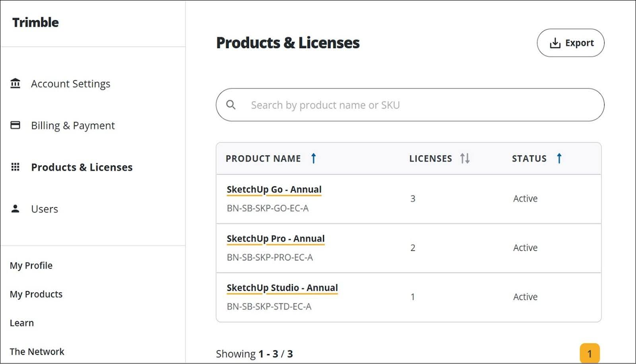The width and height of the screenshot is (636, 364).
Task: Click SKU BN-SB-SKP-PRO-EC-A
Action: tap(270, 258)
